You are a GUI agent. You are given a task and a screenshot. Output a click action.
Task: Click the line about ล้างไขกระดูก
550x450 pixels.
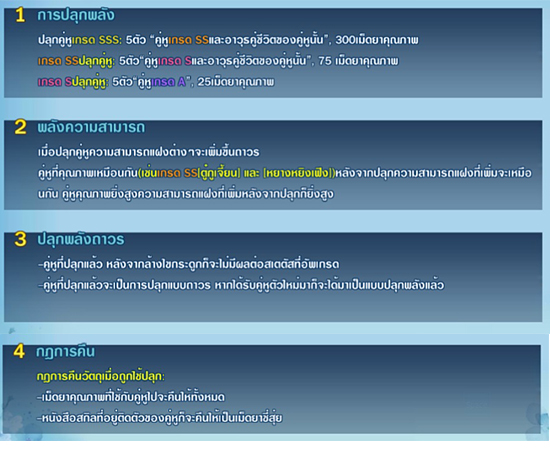click(x=188, y=264)
